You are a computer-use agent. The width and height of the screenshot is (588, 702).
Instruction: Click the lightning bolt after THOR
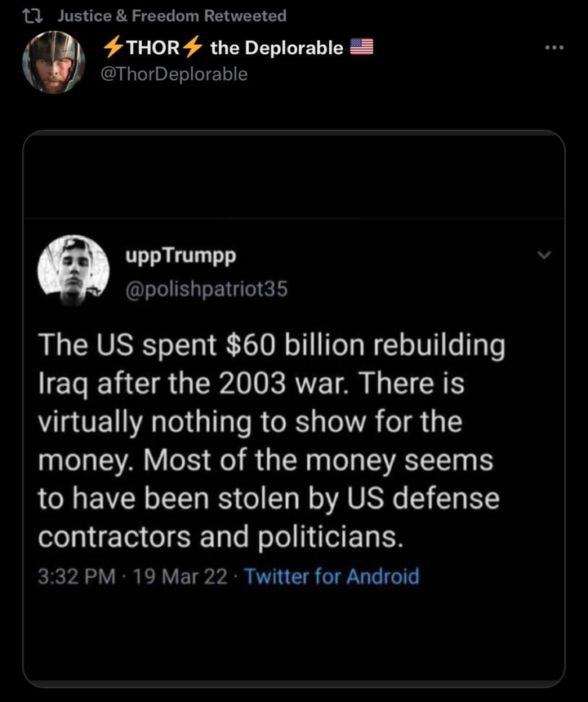(193, 48)
